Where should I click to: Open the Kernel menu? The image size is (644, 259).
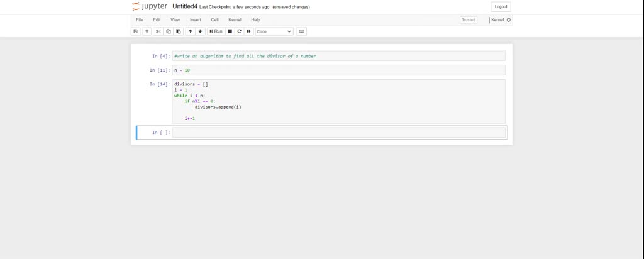235,19
